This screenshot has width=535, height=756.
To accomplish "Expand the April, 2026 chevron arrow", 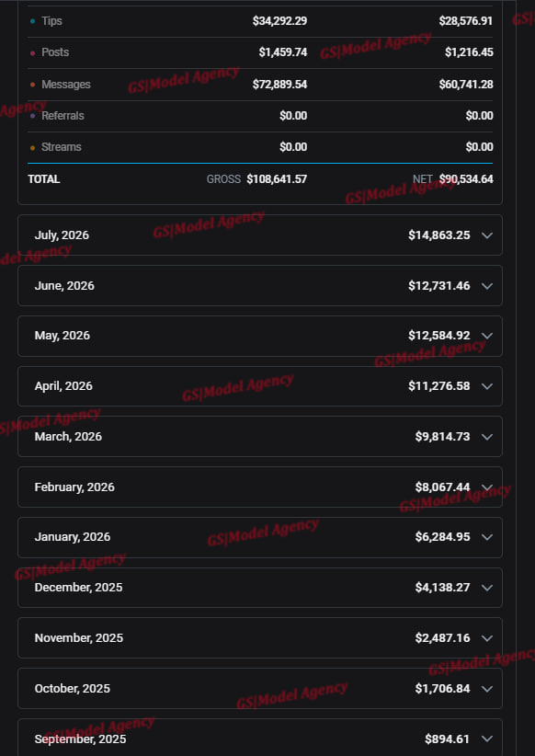I will click(x=487, y=386).
